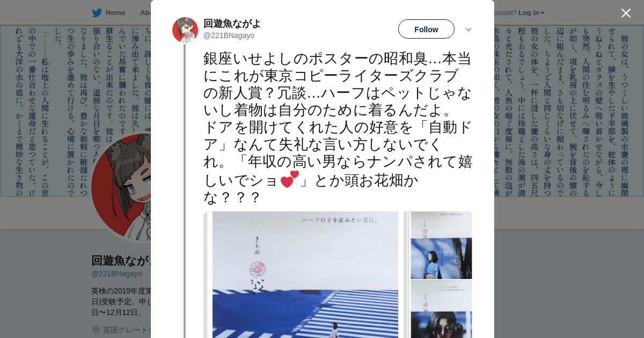This screenshot has height=338, width=644.
Task: Close the tweet overlay with X icon
Action: point(626,13)
